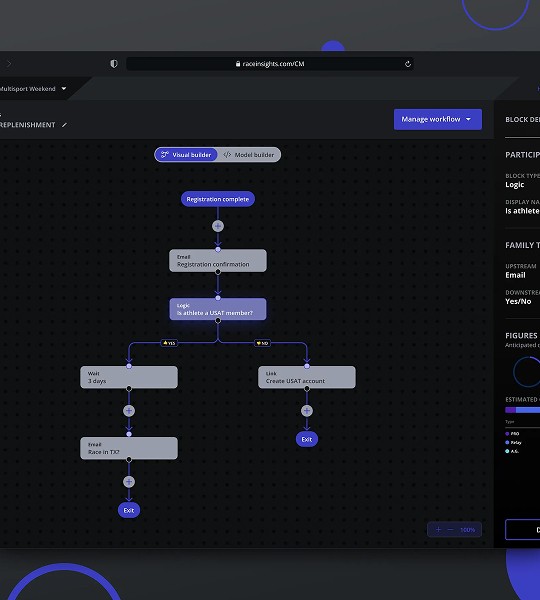Click the estimated breakdown color bar
Viewport: 540px width, 600px height.
pos(522,410)
